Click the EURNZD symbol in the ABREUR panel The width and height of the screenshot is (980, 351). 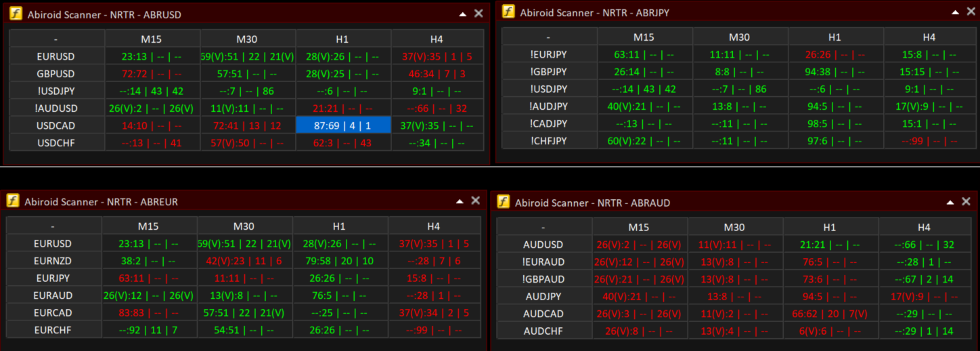point(54,261)
